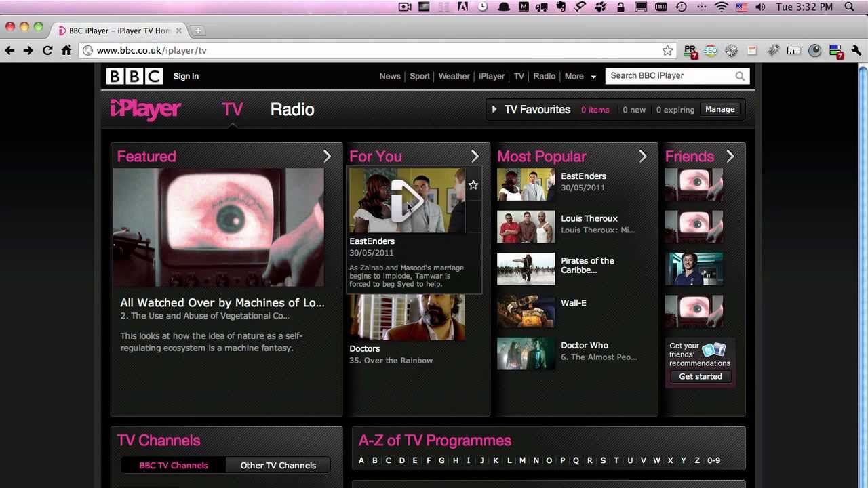Open iPlayer in the BBC navigation
The image size is (868, 488).
(x=492, y=76)
